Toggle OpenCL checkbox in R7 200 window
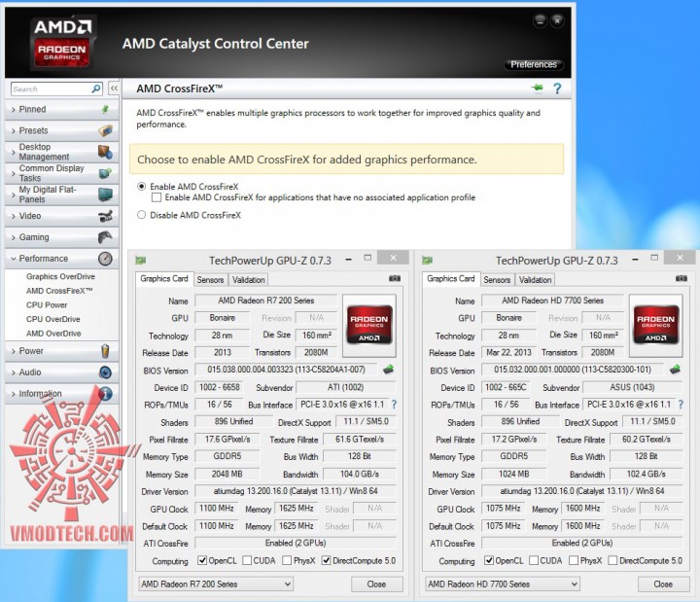The image size is (700, 602). click(202, 560)
